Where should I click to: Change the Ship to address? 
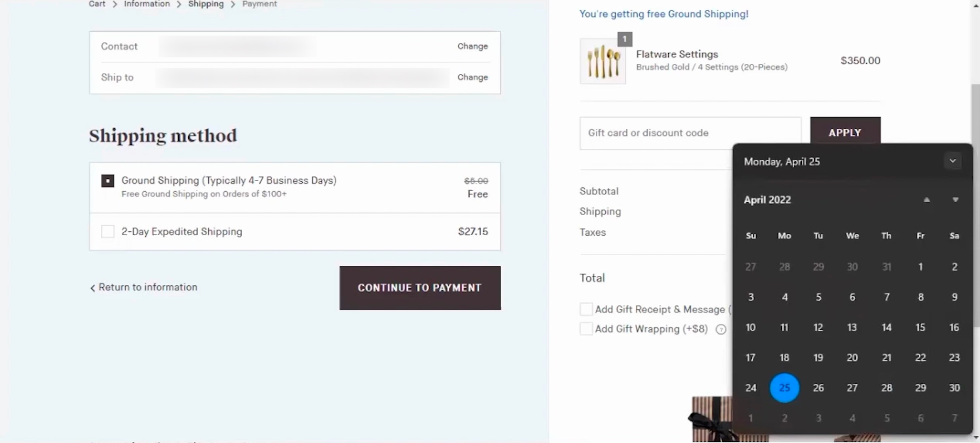[472, 77]
